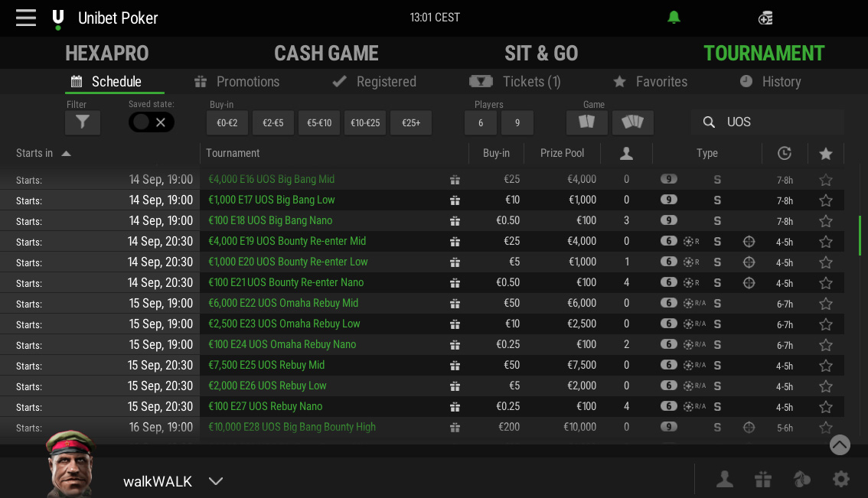Favorite the E25 UOS Rebuy Mid tournament

pos(825,366)
